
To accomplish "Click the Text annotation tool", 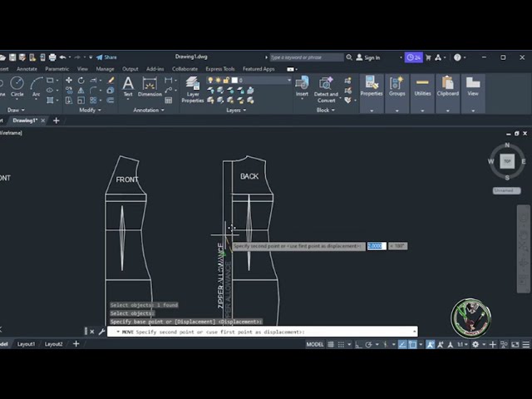I will [128, 86].
